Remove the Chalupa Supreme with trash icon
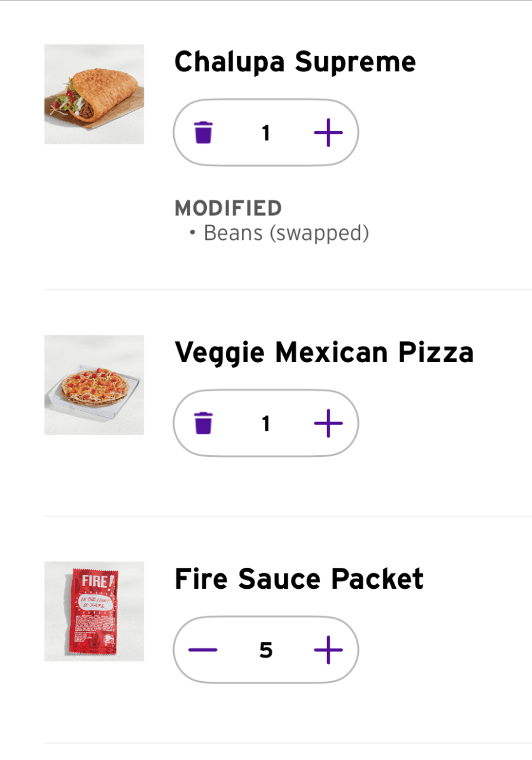Viewport: 532px width, 760px height. [x=203, y=133]
